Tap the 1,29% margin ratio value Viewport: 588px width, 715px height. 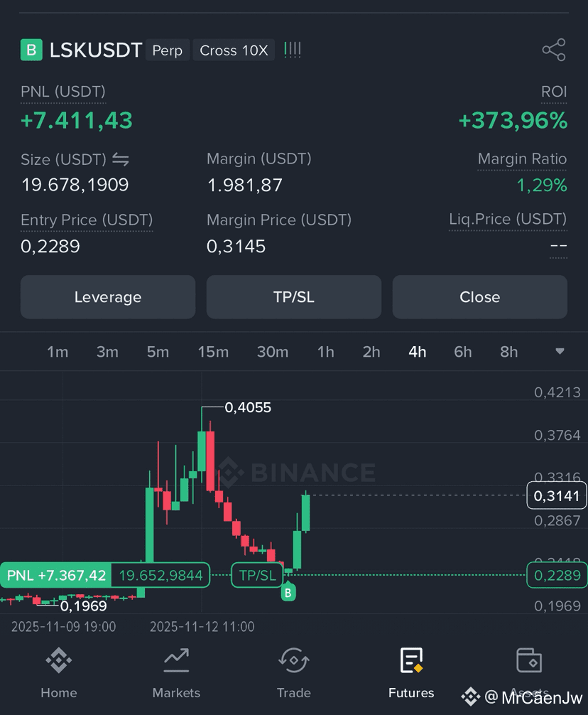click(x=542, y=185)
